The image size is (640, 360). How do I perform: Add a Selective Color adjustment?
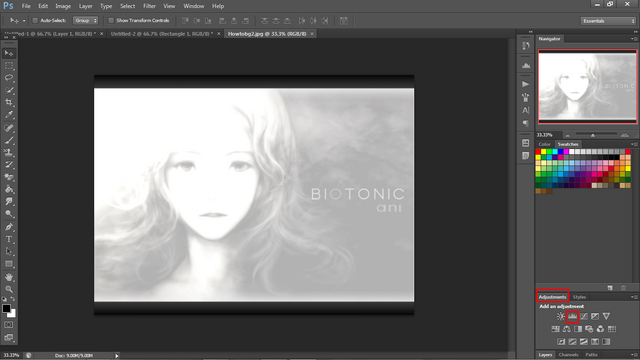[x=595, y=342]
